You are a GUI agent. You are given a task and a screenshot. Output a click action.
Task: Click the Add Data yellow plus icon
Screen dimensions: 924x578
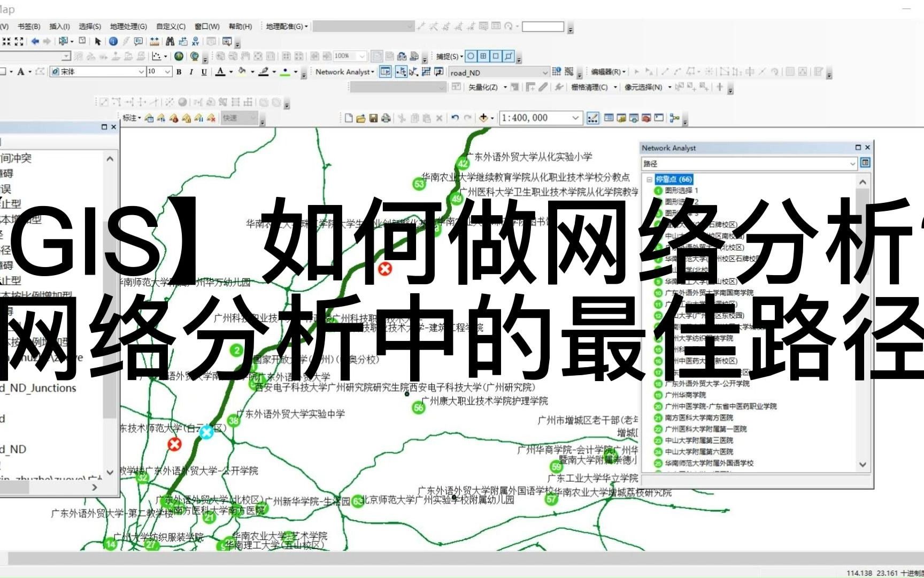(484, 118)
